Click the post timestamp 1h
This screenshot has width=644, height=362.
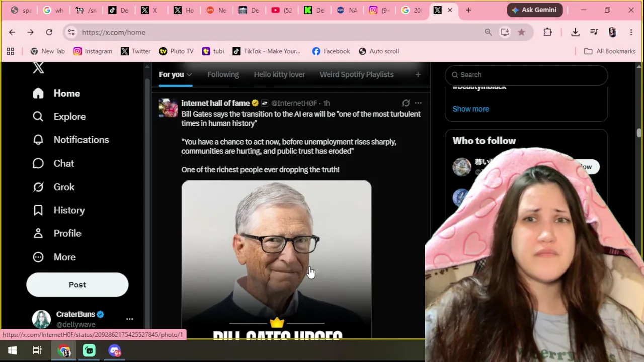coord(326,103)
